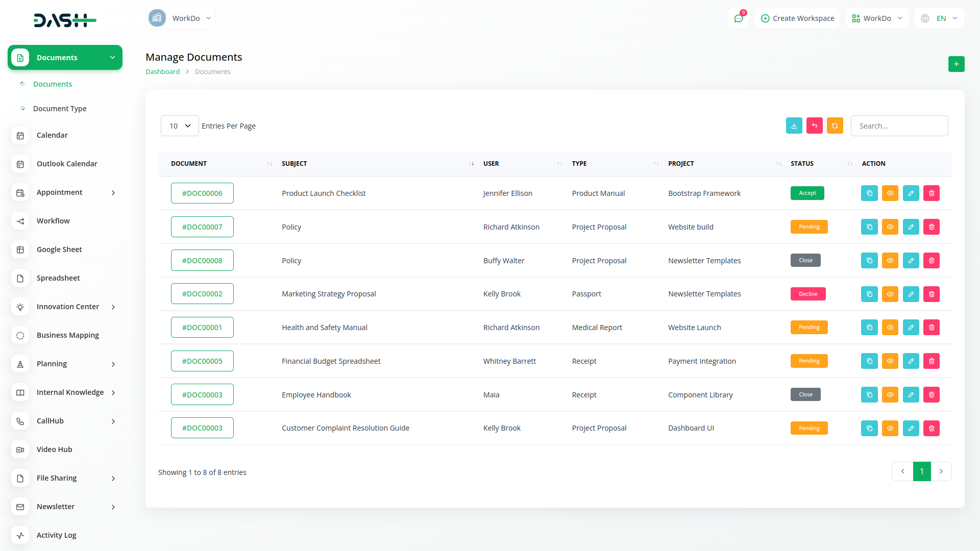Click the Workflow icon in the sidebar
This screenshot has width=980, height=551.
20,221
